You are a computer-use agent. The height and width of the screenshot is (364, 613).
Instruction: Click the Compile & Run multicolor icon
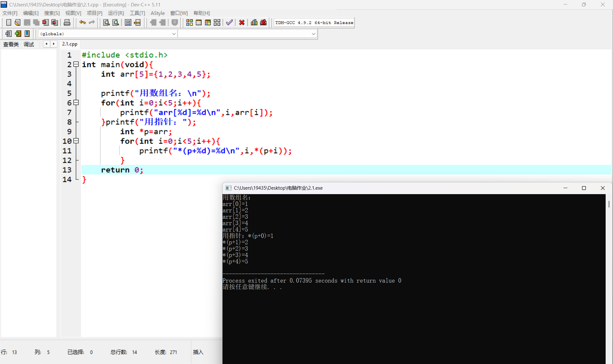click(208, 22)
